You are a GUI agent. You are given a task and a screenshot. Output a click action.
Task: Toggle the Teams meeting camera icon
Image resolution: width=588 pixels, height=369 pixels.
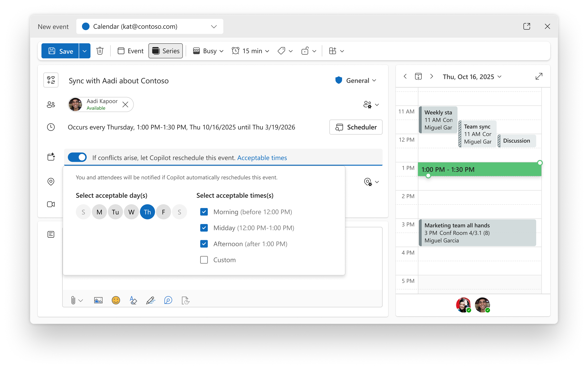click(51, 204)
